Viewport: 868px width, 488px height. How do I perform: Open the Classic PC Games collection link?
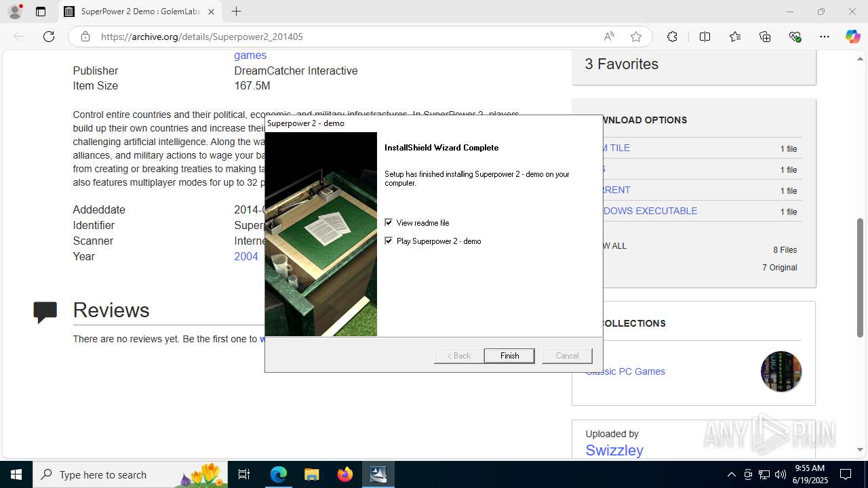click(625, 371)
